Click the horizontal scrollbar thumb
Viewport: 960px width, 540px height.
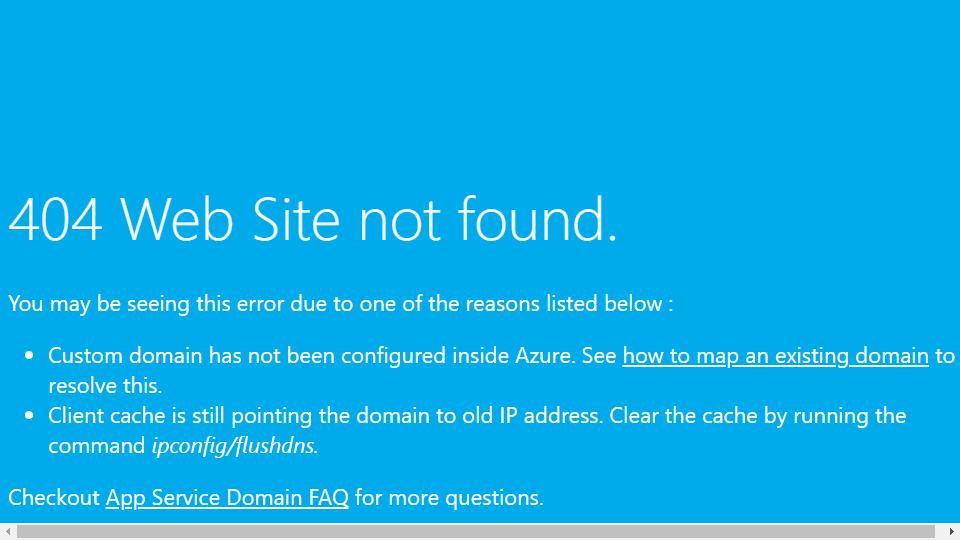pos(475,531)
